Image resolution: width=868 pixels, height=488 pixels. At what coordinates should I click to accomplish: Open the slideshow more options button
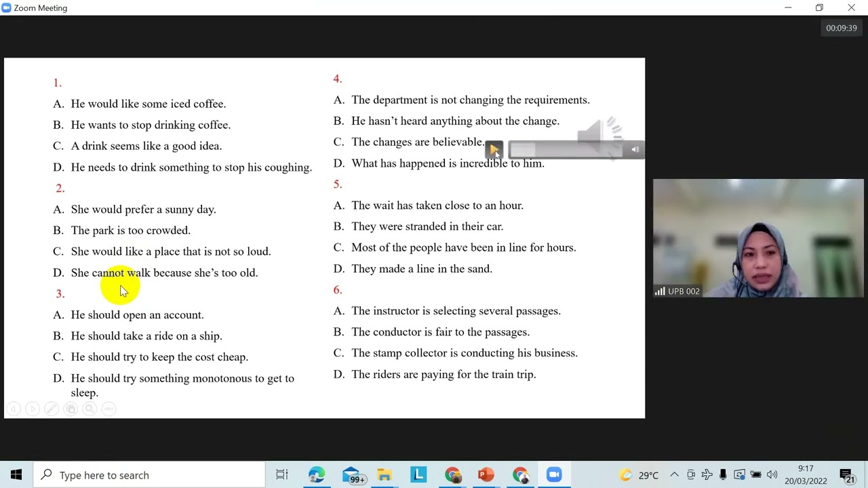(108, 409)
